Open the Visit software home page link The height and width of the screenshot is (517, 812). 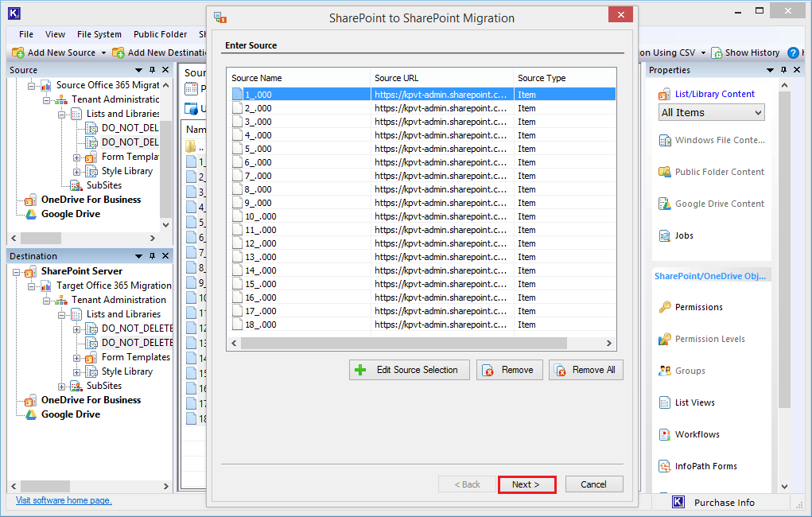coord(64,500)
